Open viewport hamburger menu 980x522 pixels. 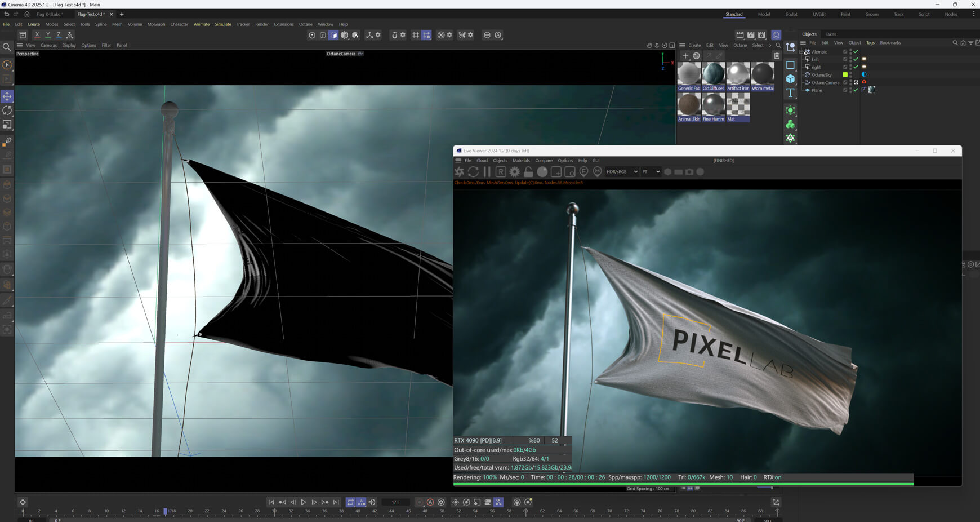pos(20,45)
